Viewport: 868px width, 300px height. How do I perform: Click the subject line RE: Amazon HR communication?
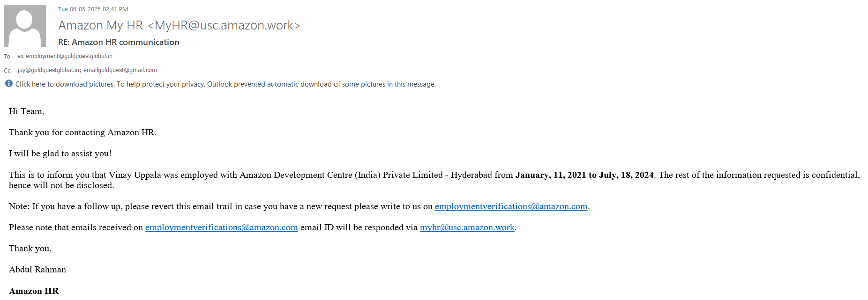[x=119, y=42]
